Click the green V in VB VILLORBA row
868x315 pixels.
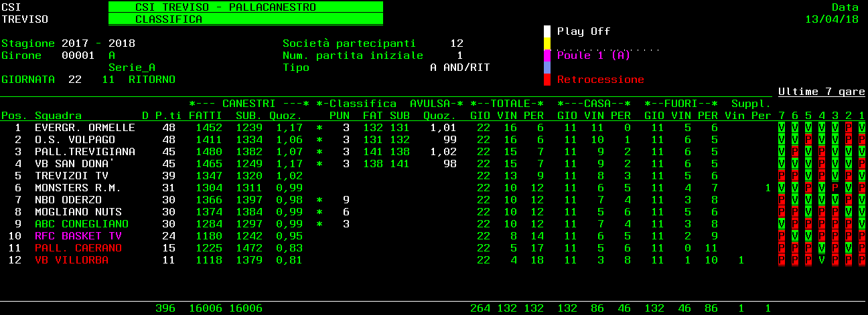pyautogui.click(x=821, y=260)
